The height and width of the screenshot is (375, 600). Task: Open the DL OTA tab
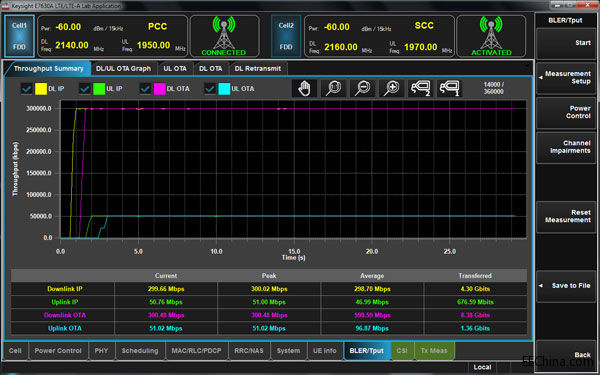210,68
